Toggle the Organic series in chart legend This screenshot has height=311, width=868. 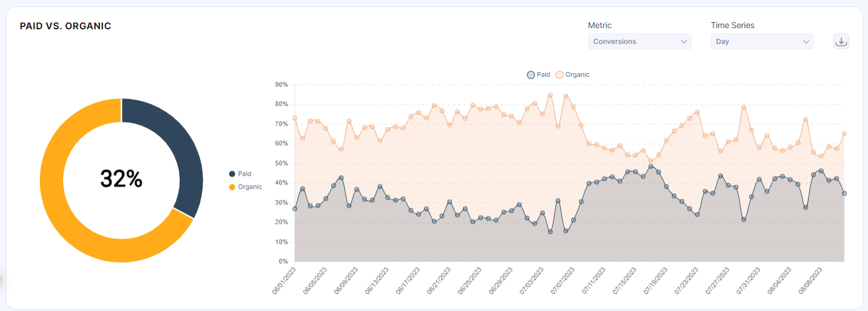pyautogui.click(x=572, y=75)
